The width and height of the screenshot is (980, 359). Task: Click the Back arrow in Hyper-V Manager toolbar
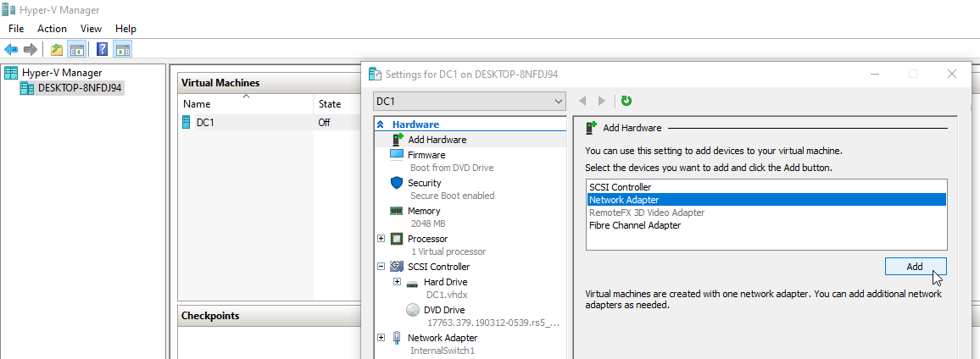[x=11, y=49]
